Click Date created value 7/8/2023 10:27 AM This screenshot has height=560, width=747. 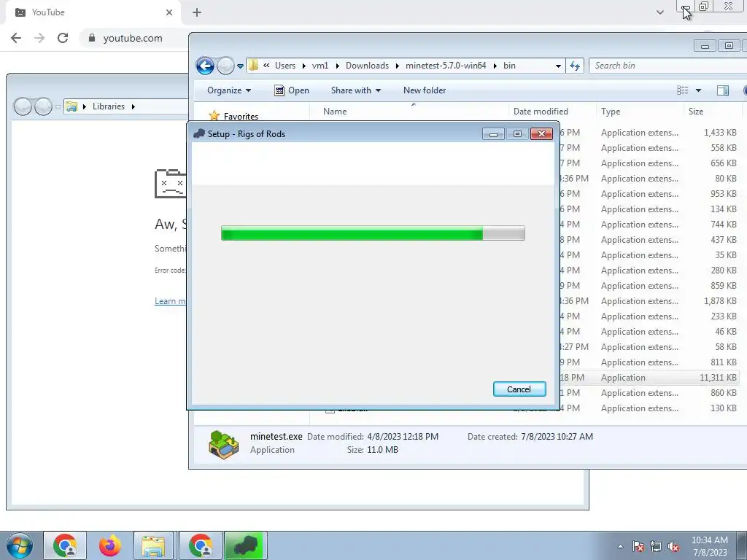click(557, 437)
